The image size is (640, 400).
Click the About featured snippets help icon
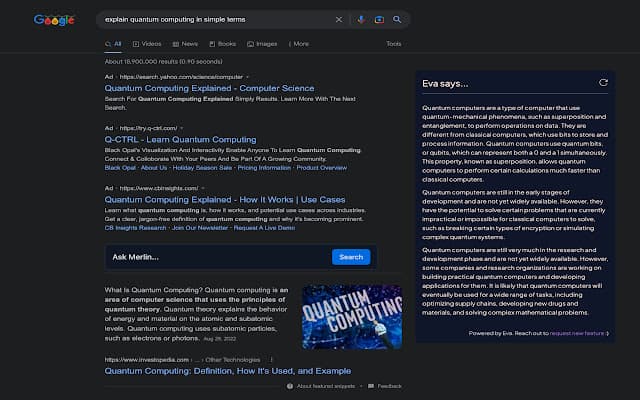[290, 385]
